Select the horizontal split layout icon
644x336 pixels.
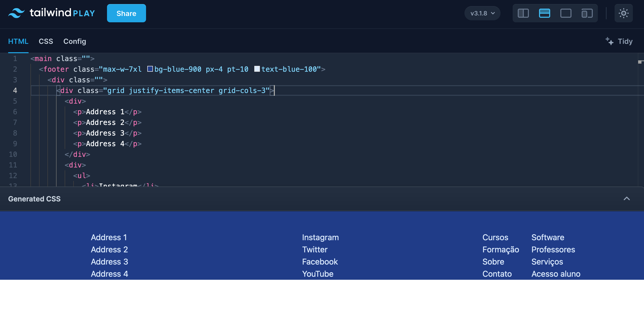545,13
